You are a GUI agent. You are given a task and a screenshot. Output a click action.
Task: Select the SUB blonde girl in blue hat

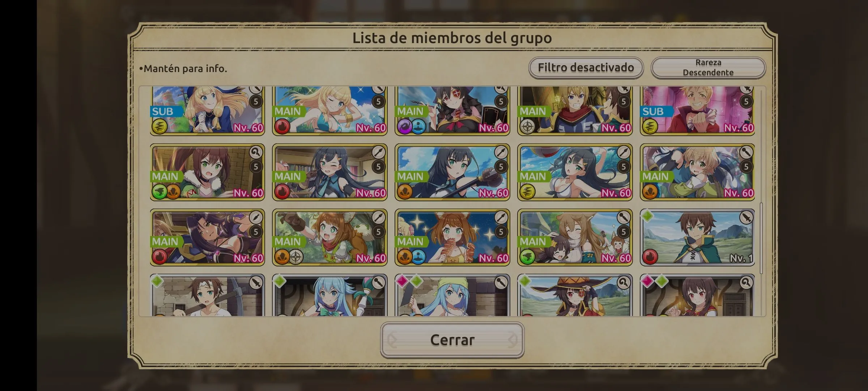(x=207, y=110)
